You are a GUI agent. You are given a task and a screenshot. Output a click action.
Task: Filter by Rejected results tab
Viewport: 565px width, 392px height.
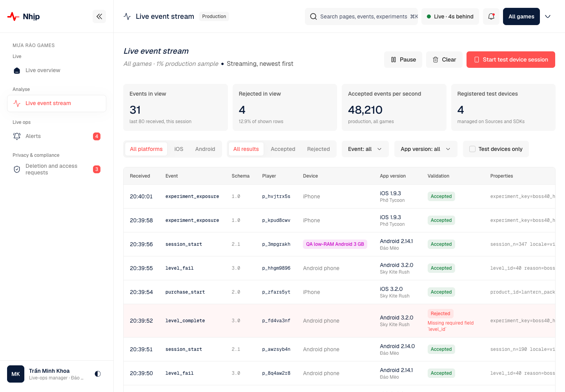coord(319,149)
